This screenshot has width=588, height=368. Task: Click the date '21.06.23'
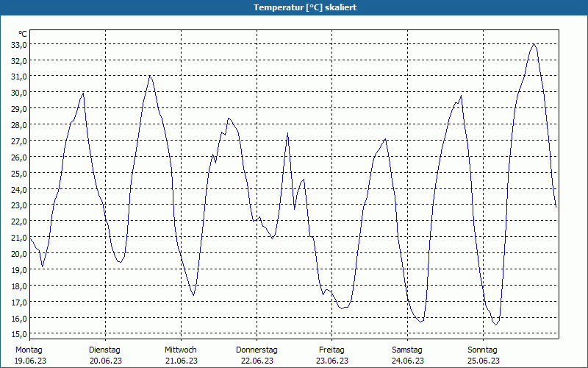click(182, 361)
